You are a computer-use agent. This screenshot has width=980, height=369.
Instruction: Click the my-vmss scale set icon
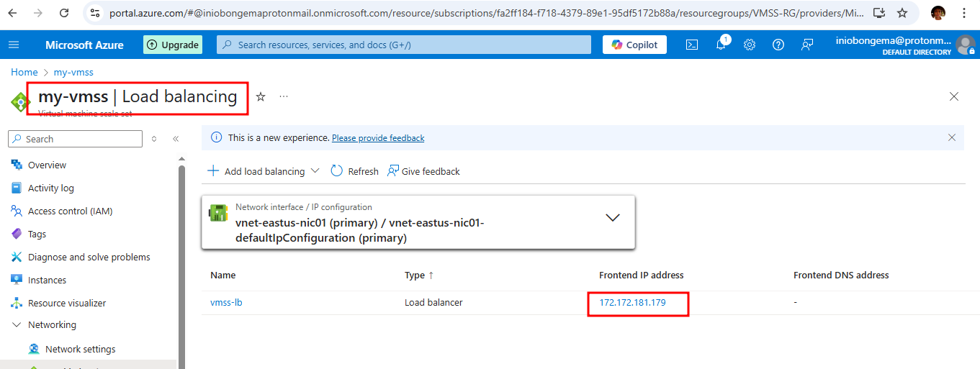point(20,101)
